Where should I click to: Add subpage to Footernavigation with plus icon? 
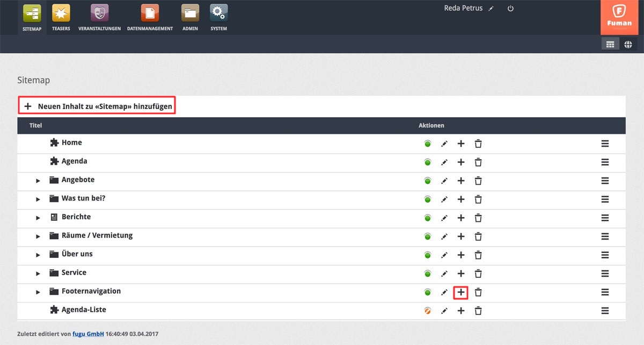pyautogui.click(x=460, y=292)
